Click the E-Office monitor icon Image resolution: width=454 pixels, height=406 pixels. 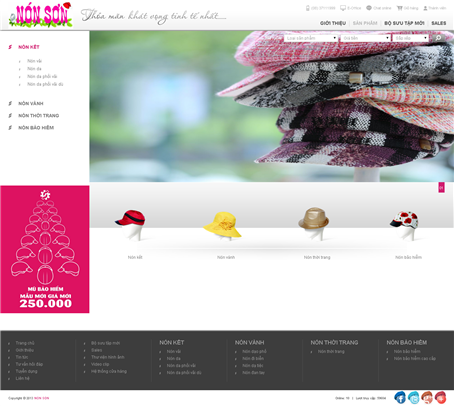[x=343, y=8]
